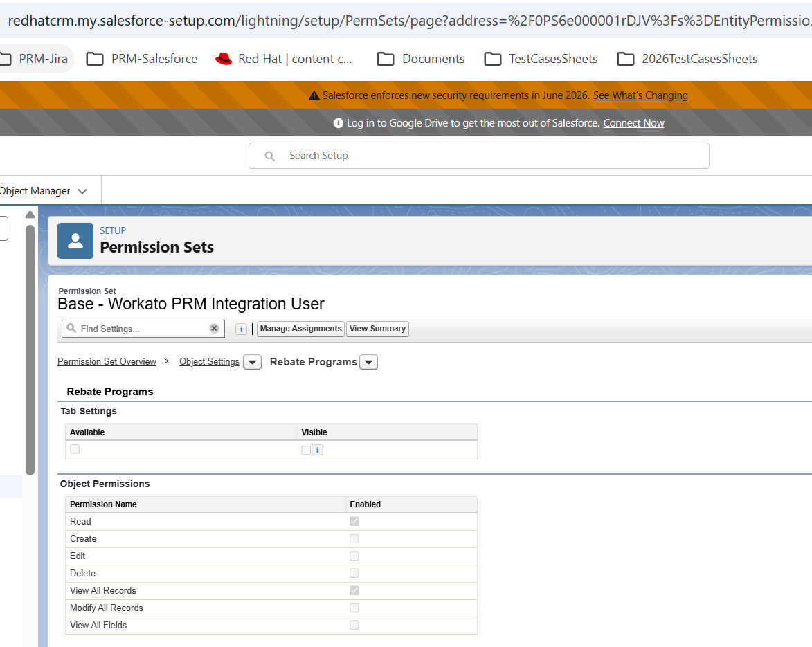Click the info icon beside Find Settings

click(x=241, y=329)
